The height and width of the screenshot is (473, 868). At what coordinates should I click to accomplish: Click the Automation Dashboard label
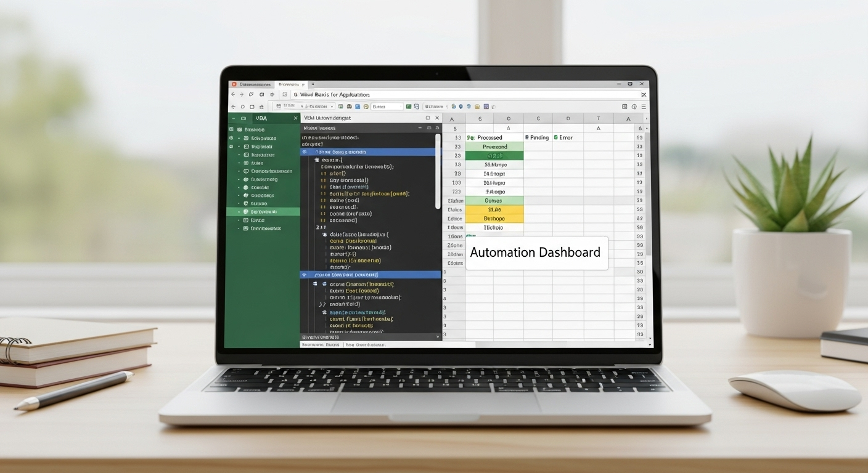pyautogui.click(x=535, y=253)
